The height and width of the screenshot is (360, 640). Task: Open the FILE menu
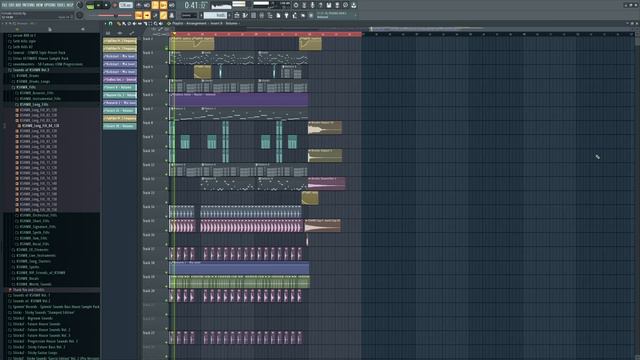4,4
